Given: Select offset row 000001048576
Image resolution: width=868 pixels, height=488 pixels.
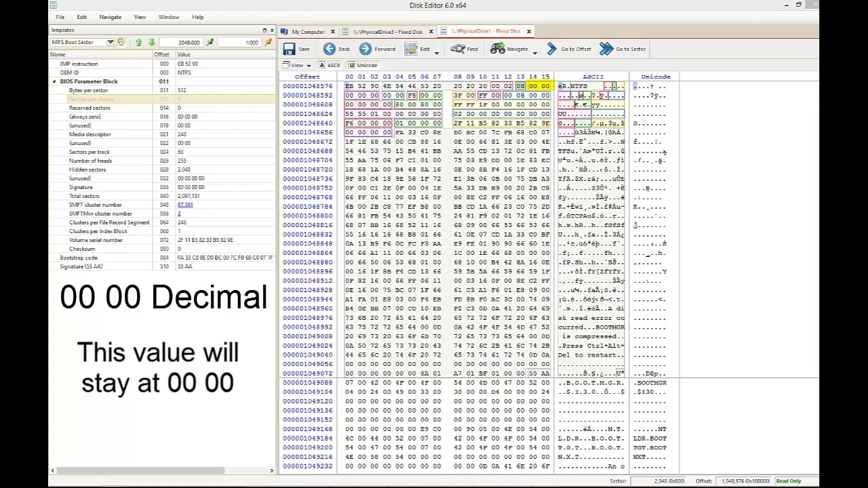Looking at the screenshot, I should click(x=307, y=86).
